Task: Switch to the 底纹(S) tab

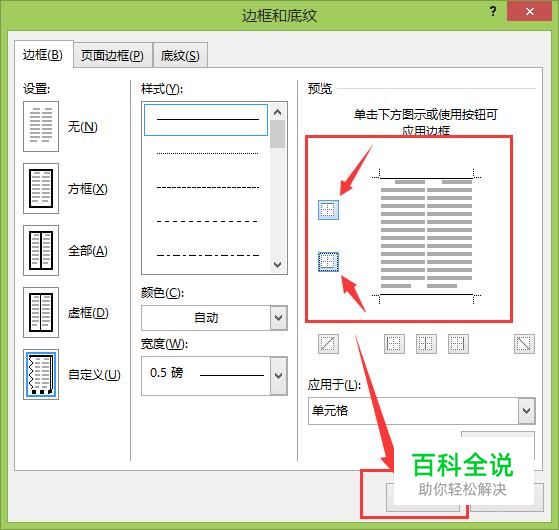Action: pos(180,56)
